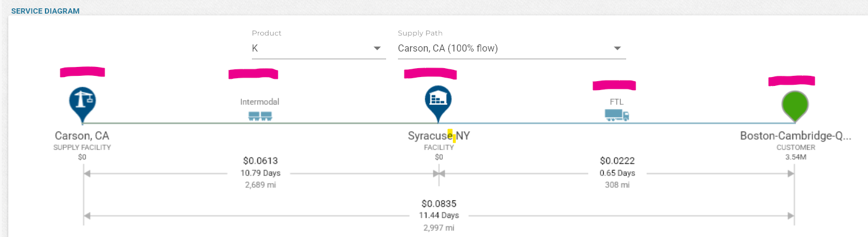The image size is (868, 237).
Task: Click the 3.54M customer demand value
Action: pos(795,157)
